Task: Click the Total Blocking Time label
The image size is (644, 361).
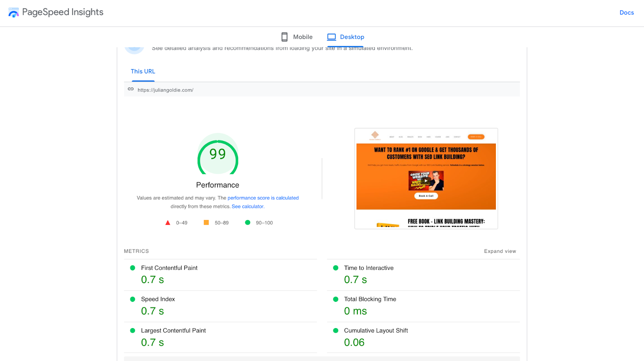Action: (370, 299)
